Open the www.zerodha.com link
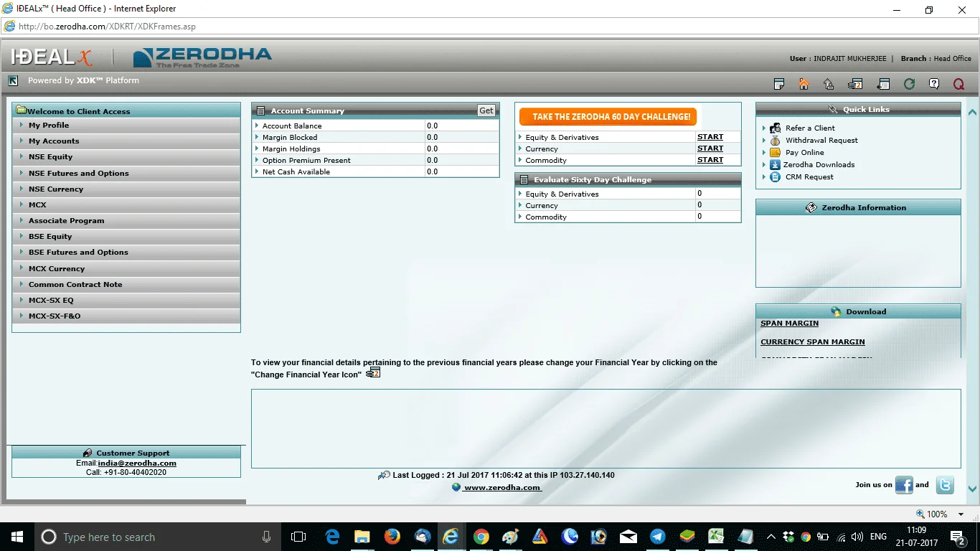The height and width of the screenshot is (551, 980). pos(502,487)
